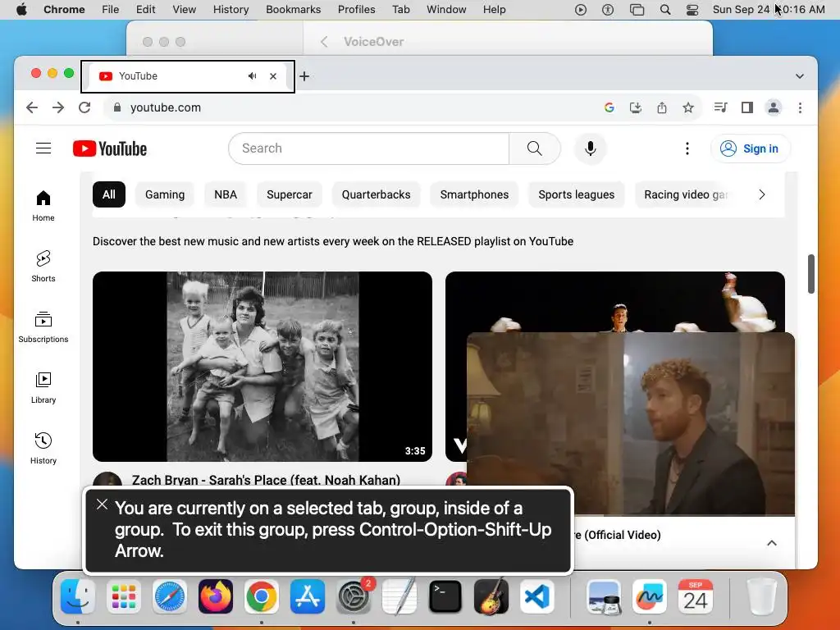This screenshot has width=840, height=630.
Task: Open the View menu
Action: tap(185, 10)
